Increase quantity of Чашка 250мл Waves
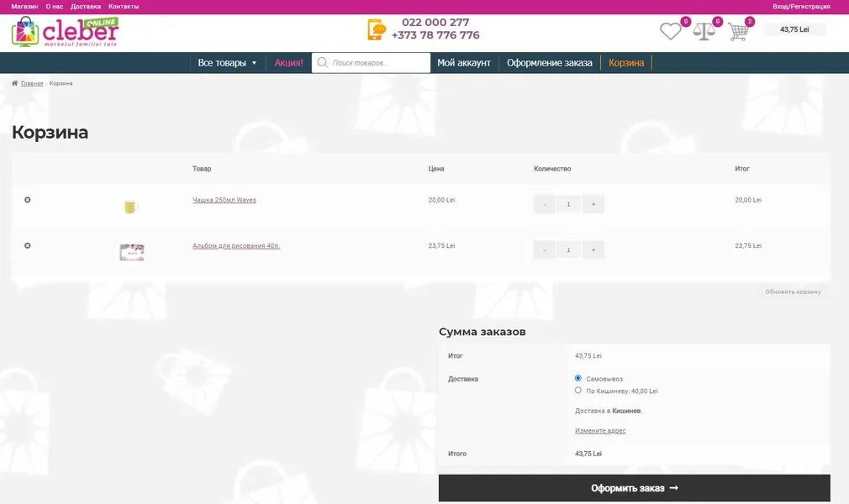Screen dimensions: 849x504 (x=593, y=204)
